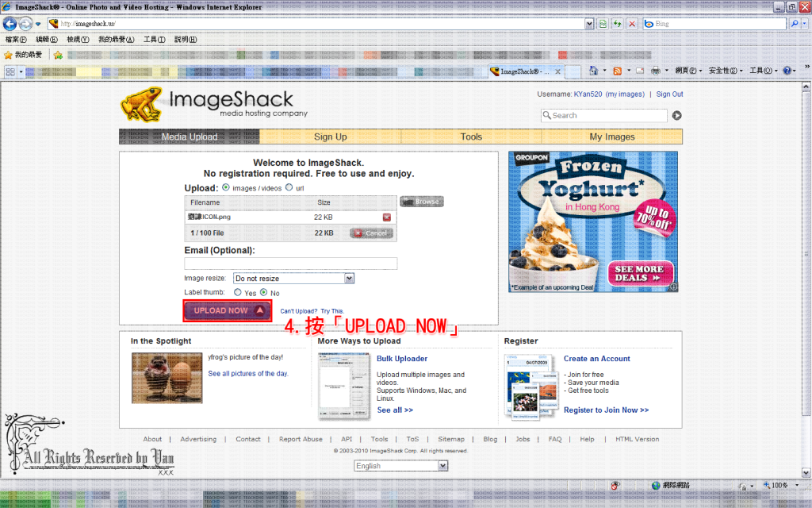Click the popup blocker status bar icon
This screenshot has height=508, width=812.
pyautogui.click(x=615, y=486)
